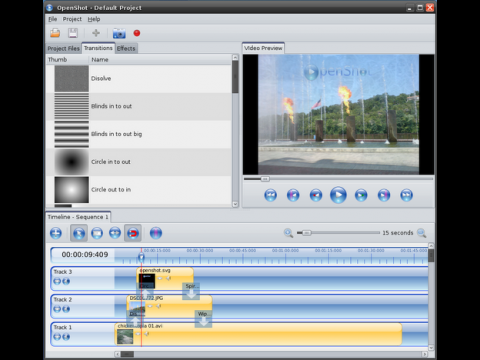Toggle eye icon on the avi clip
Screen dimensions: 480x360
click(138, 334)
